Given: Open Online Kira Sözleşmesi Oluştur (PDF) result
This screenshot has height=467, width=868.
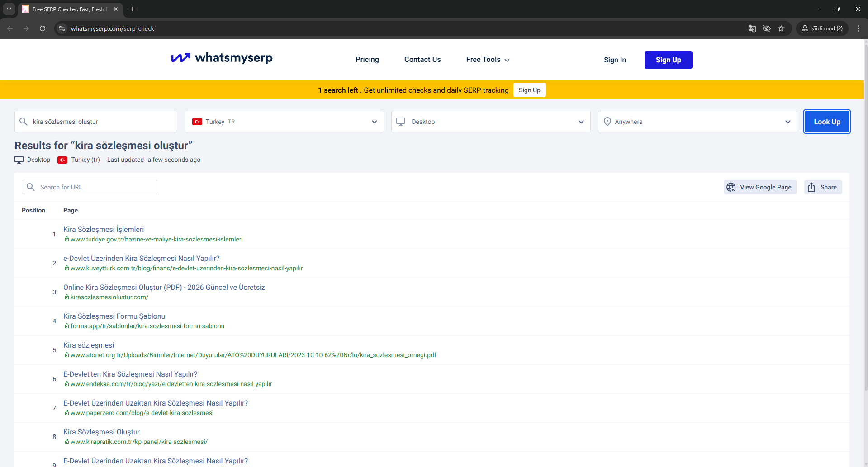Looking at the screenshot, I should point(164,288).
